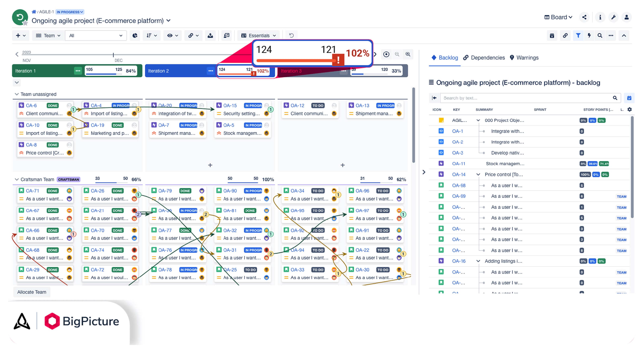Open the sort order menu

(x=152, y=35)
